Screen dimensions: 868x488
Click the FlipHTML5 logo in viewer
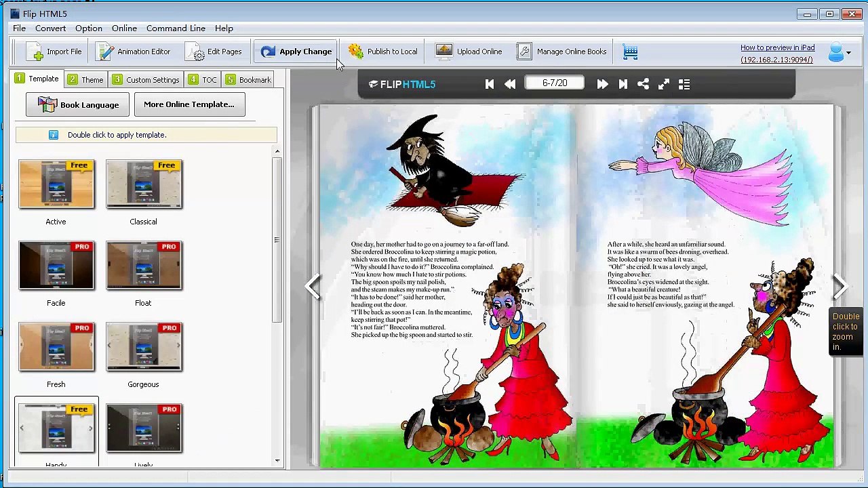click(x=402, y=84)
